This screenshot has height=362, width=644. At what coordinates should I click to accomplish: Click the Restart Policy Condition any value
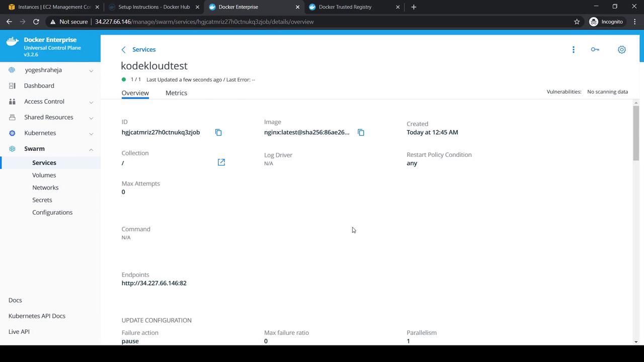(x=412, y=163)
